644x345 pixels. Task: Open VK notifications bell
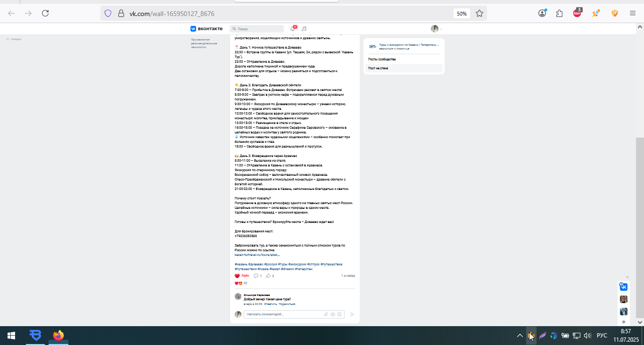pos(293,29)
